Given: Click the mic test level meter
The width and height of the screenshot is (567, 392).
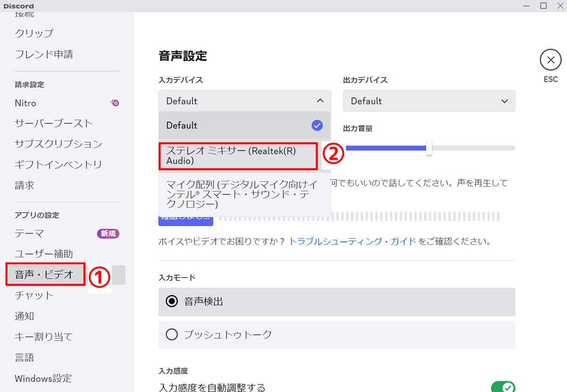Looking at the screenshot, I should click(359, 217).
